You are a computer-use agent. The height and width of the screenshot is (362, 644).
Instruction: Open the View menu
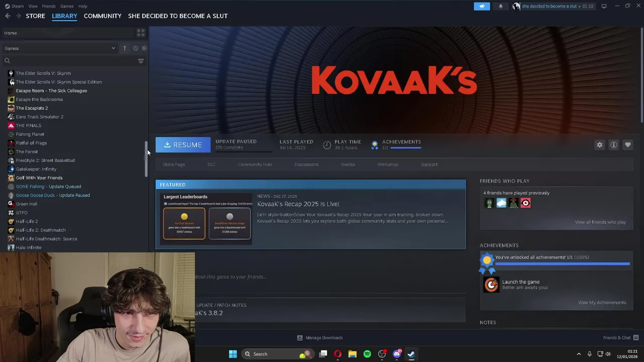tap(33, 6)
